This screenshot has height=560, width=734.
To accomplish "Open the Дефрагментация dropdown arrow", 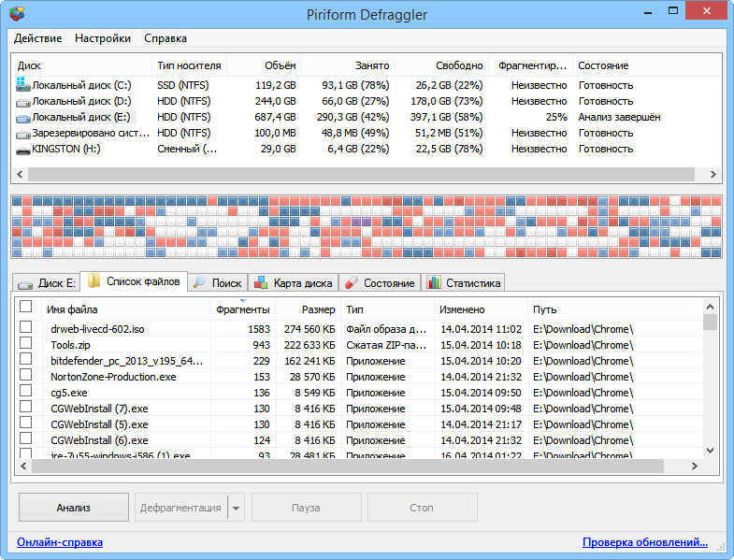I will [x=236, y=508].
